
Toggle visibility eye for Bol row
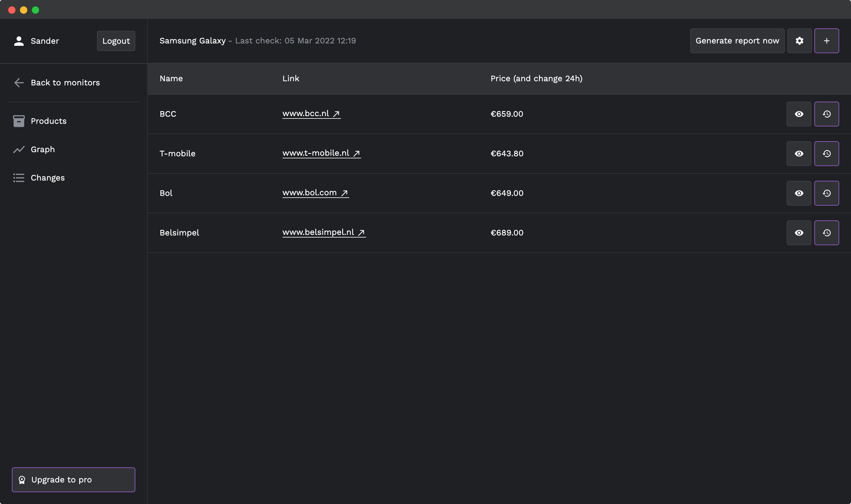point(799,193)
